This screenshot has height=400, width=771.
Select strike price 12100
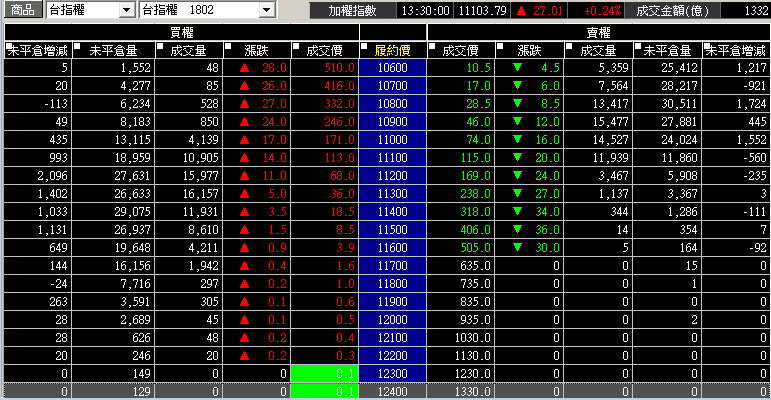[392, 338]
